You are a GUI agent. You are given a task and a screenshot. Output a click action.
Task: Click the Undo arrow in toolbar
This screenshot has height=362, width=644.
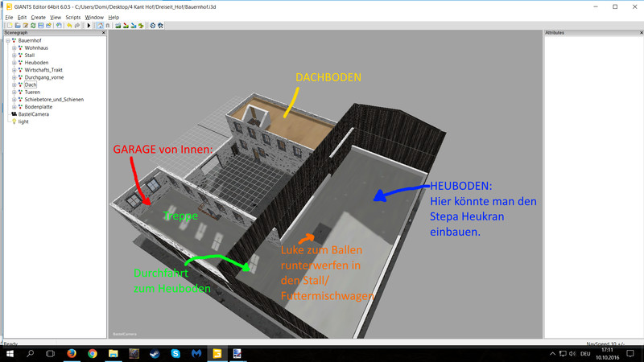(69, 26)
